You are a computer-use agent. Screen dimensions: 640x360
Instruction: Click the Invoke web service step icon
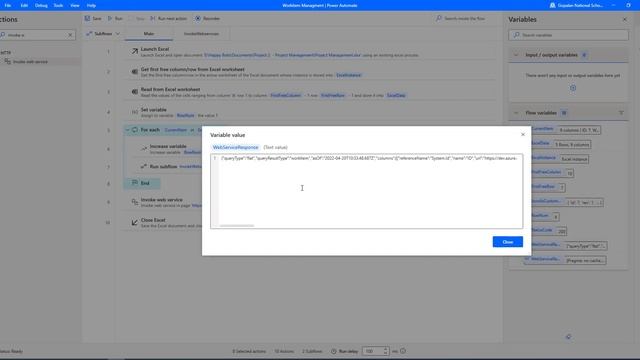[x=135, y=202]
